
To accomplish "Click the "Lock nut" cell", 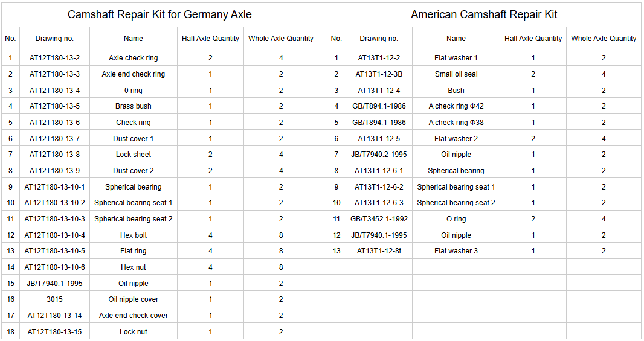I will pyautogui.click(x=133, y=332).
